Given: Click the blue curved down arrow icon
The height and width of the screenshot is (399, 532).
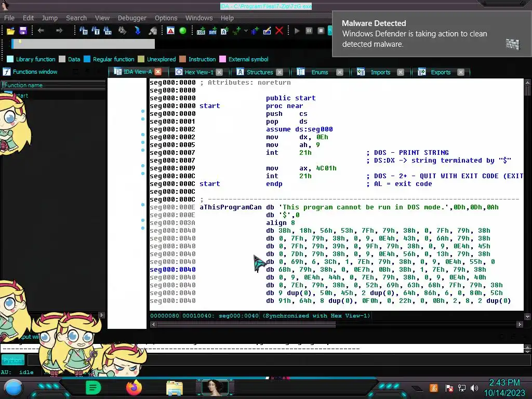Looking at the screenshot, I should click(137, 31).
